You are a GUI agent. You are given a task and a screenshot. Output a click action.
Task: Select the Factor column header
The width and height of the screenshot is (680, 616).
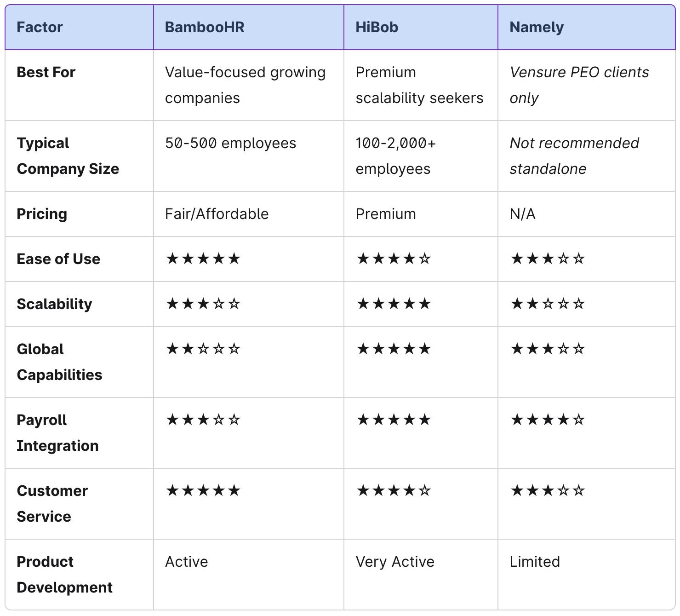(79, 27)
